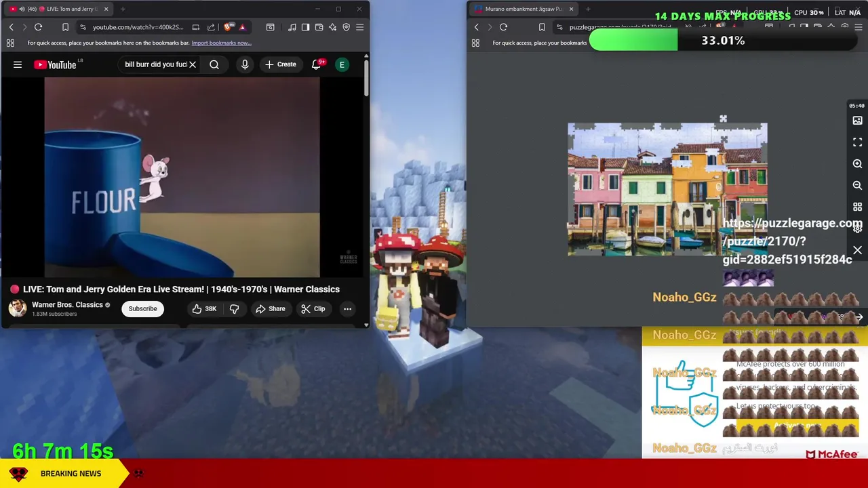Subscribe to Warner Bros. Classics
This screenshot has height=488, width=868.
click(x=142, y=308)
